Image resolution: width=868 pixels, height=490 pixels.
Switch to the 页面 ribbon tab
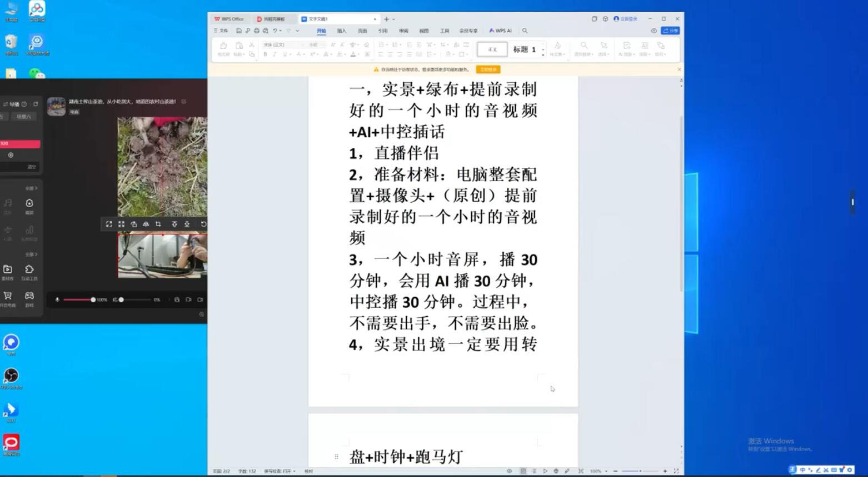tap(362, 31)
